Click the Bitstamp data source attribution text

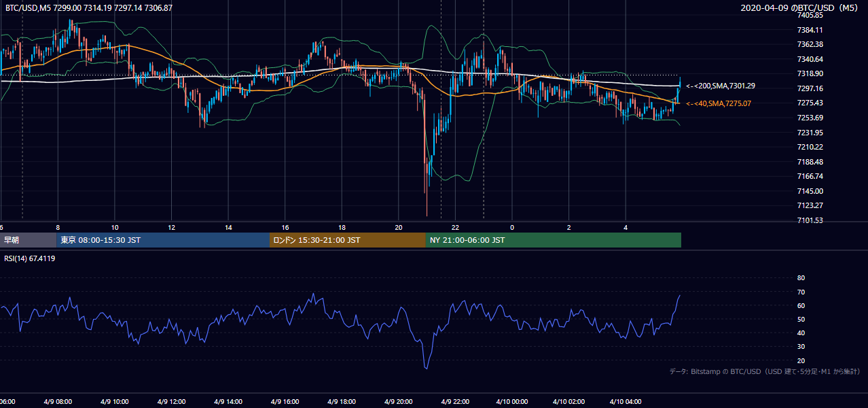pos(765,372)
